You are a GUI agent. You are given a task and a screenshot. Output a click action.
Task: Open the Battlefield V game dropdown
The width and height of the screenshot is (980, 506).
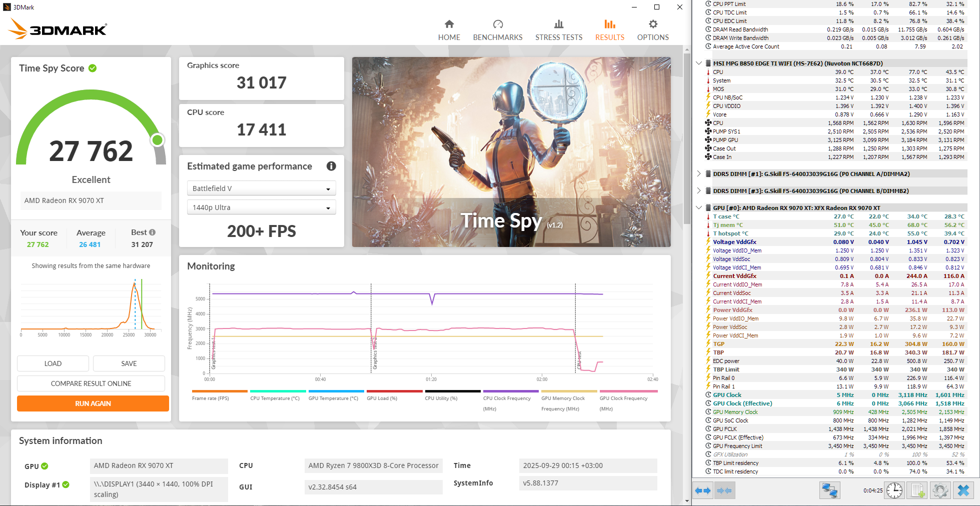coord(261,188)
